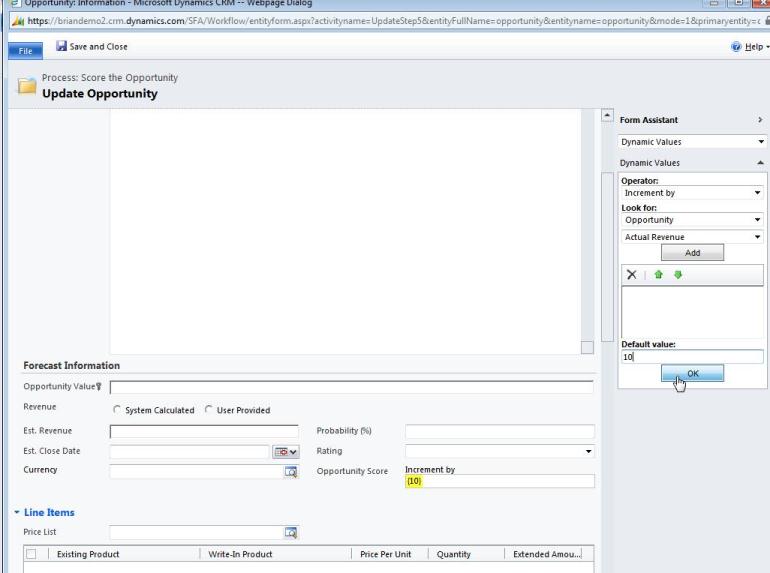Collapse the Dynamic Values section
Screen dimensions: 770x573
pos(760,163)
